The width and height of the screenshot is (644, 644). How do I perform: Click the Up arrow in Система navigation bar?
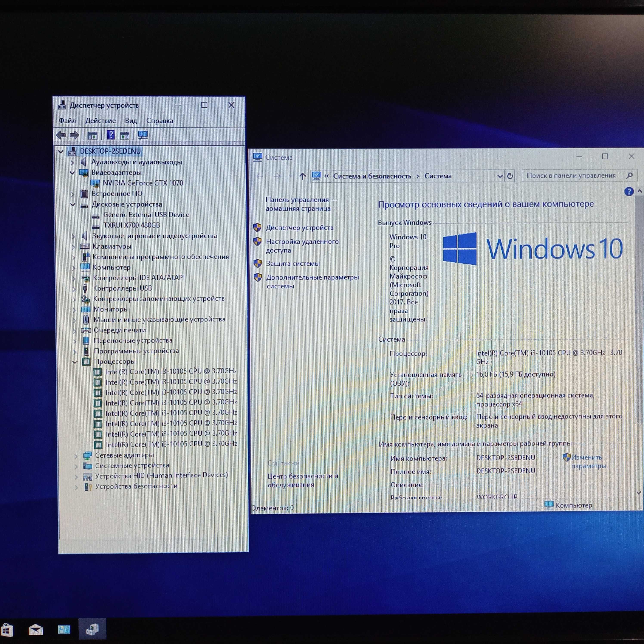(302, 176)
